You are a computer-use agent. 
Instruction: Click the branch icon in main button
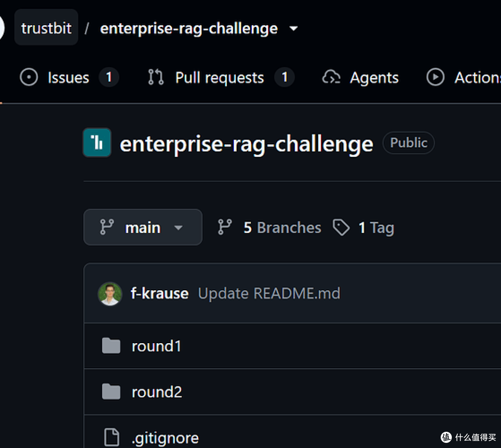click(107, 227)
